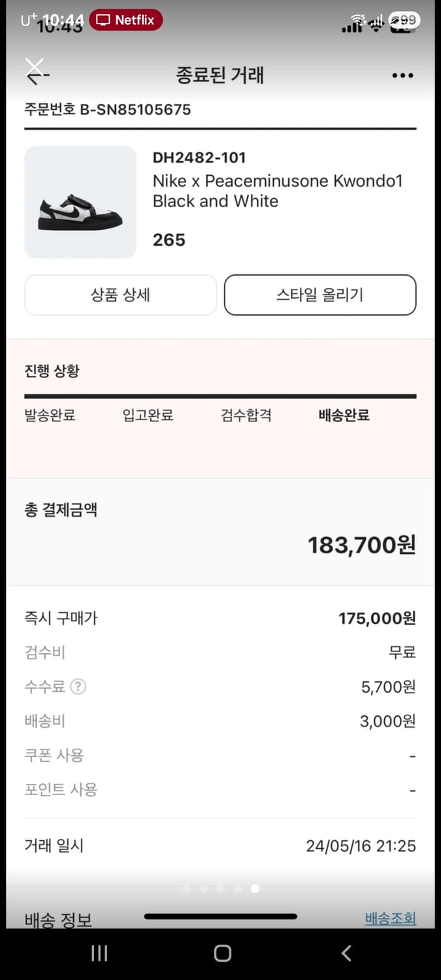
Task: Select the 검수합격 progress step
Action: 245,415
